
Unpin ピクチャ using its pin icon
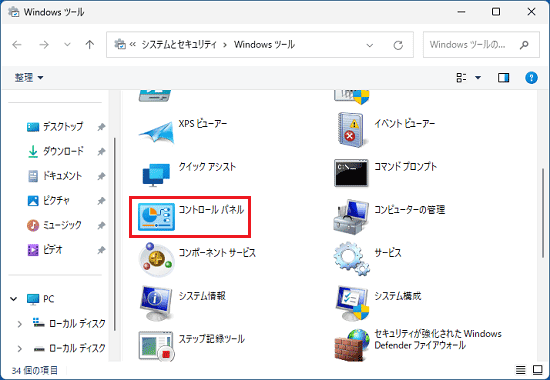[x=101, y=201]
